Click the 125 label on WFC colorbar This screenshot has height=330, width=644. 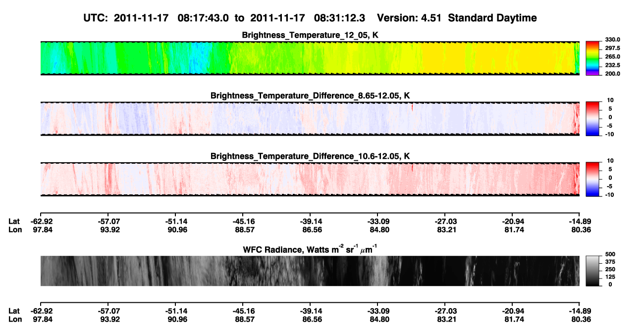point(610,277)
